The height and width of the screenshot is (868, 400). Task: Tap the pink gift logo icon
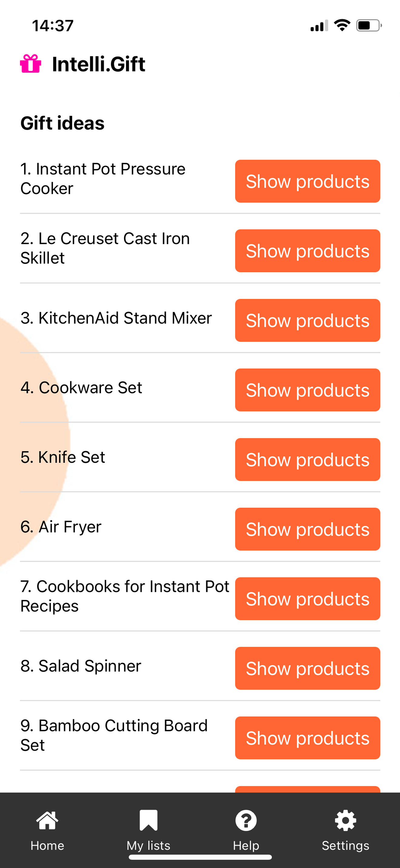[31, 64]
